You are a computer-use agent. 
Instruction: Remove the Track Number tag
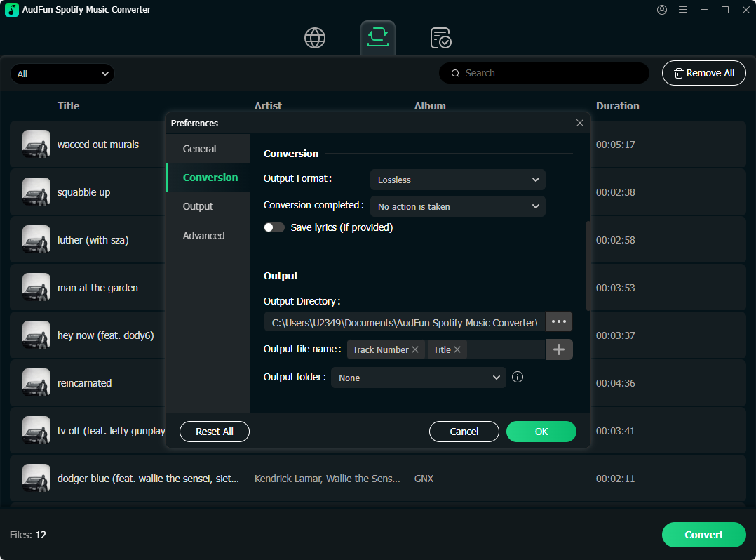pyautogui.click(x=415, y=349)
